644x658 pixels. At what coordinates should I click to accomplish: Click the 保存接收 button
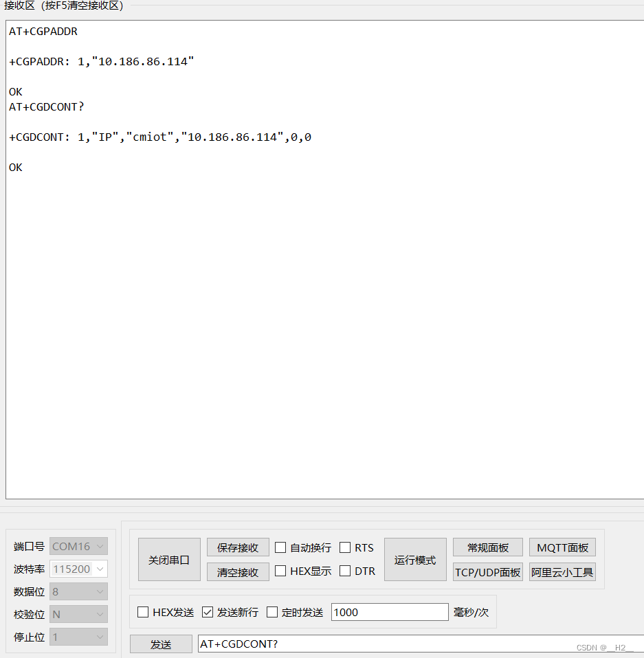tap(238, 547)
